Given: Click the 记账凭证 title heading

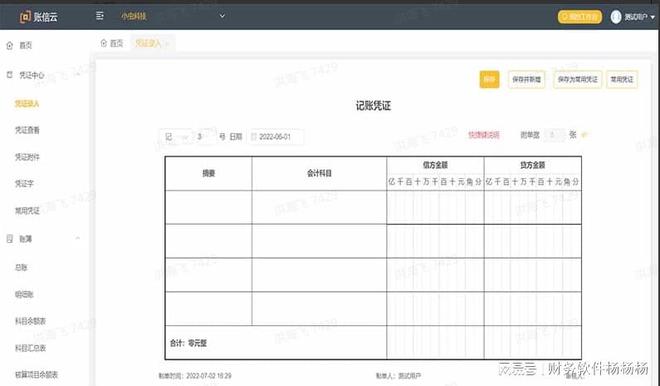Looking at the screenshot, I should 373,106.
